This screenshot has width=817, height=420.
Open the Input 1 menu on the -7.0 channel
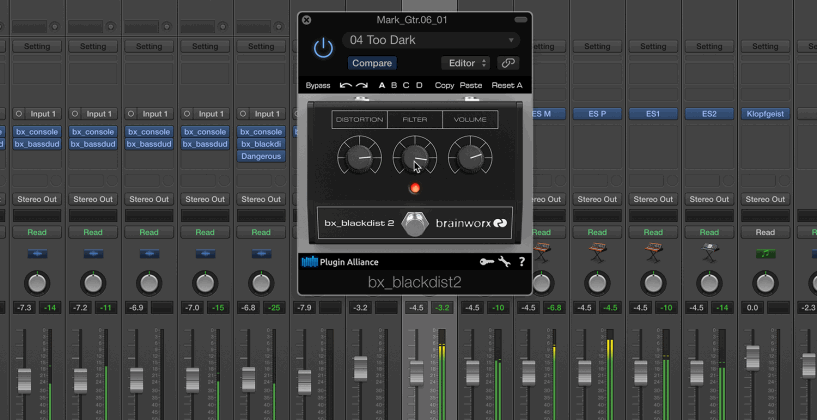click(x=211, y=114)
